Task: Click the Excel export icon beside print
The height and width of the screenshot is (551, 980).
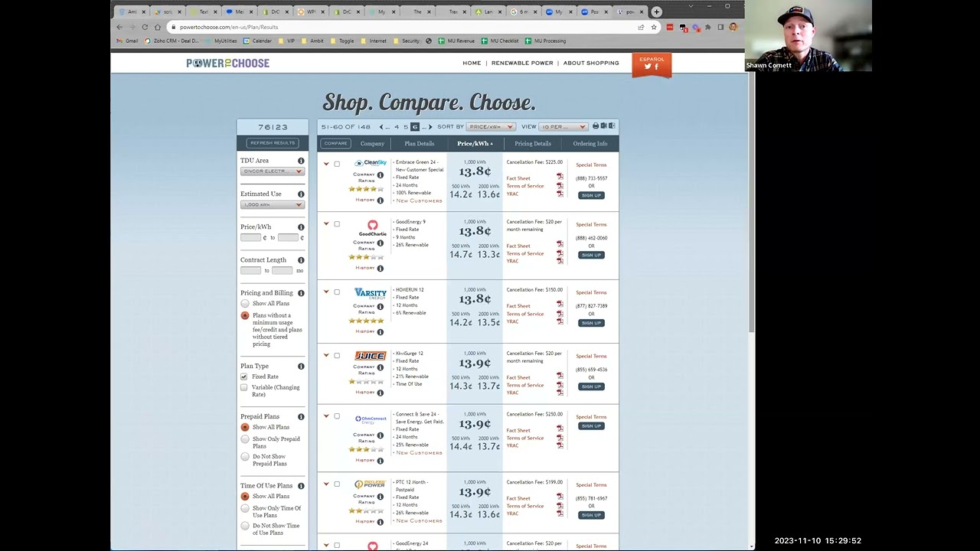Action: (x=604, y=126)
